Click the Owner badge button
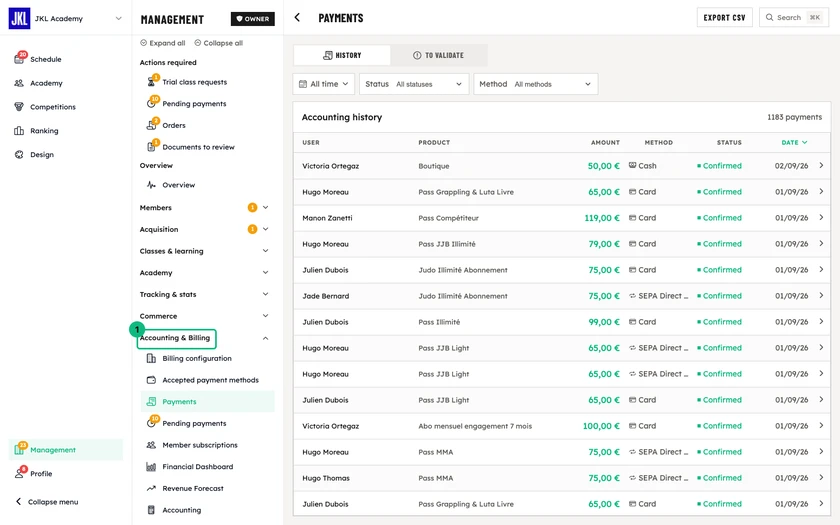Viewport: 840px width, 525px height. click(x=253, y=19)
